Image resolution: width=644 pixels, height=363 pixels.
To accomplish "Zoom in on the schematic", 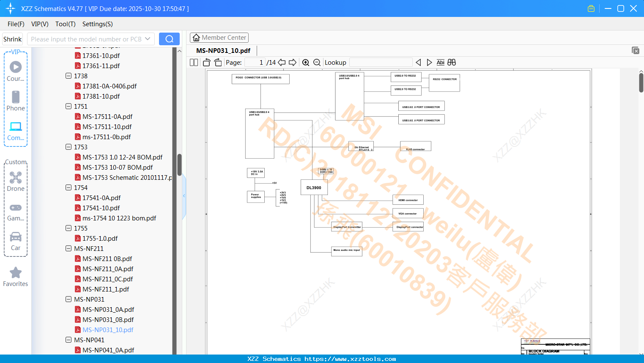I will pyautogui.click(x=306, y=63).
